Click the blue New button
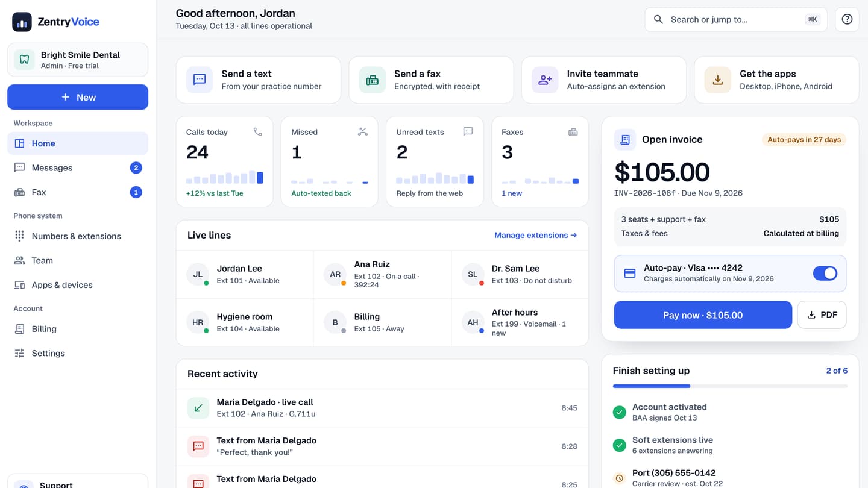The width and height of the screenshot is (868, 488). pos(78,97)
